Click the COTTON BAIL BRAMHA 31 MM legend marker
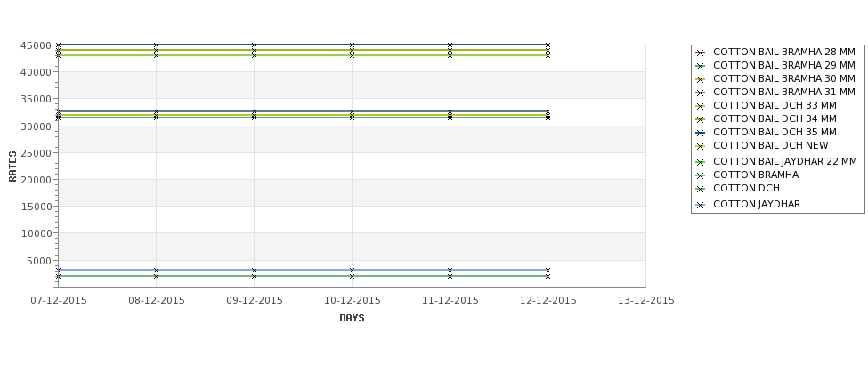 (700, 93)
